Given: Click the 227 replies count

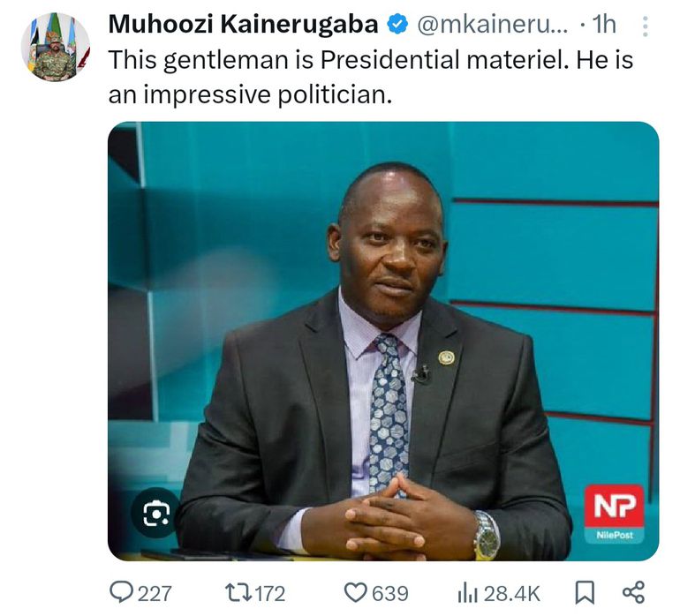Looking at the screenshot, I should 155,593.
